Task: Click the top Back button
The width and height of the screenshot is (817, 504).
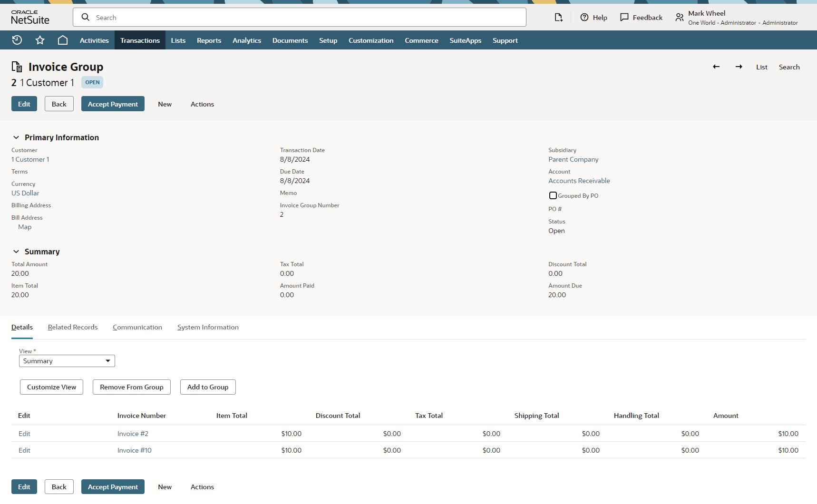Action: point(59,104)
